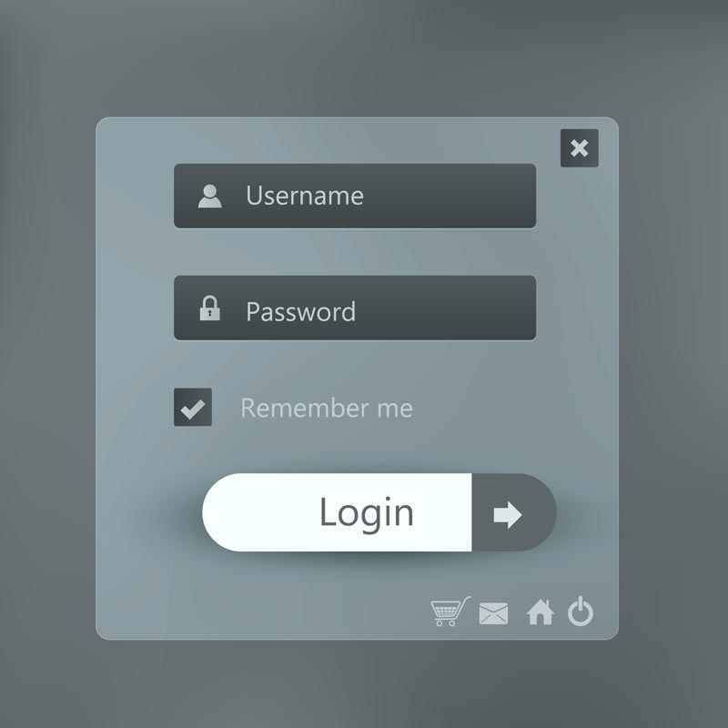Click the dark gray arrow segment of Login
The image size is (728, 728).
(x=514, y=512)
